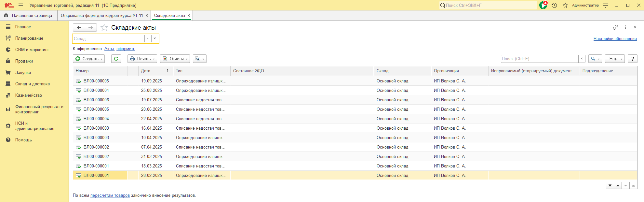Open the search options dropdown
This screenshot has width=644, height=202.
point(595,59)
